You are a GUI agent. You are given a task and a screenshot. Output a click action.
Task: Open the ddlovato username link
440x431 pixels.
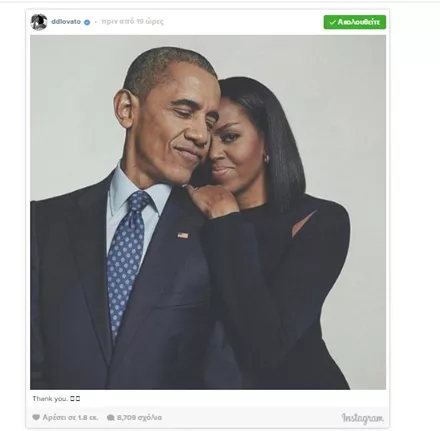pyautogui.click(x=66, y=22)
